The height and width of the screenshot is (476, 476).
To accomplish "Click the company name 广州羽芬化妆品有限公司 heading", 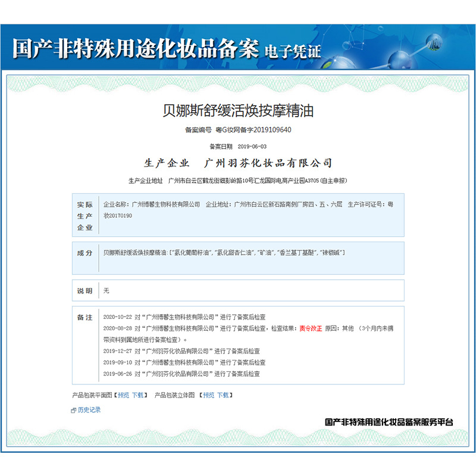I will pos(268,163).
